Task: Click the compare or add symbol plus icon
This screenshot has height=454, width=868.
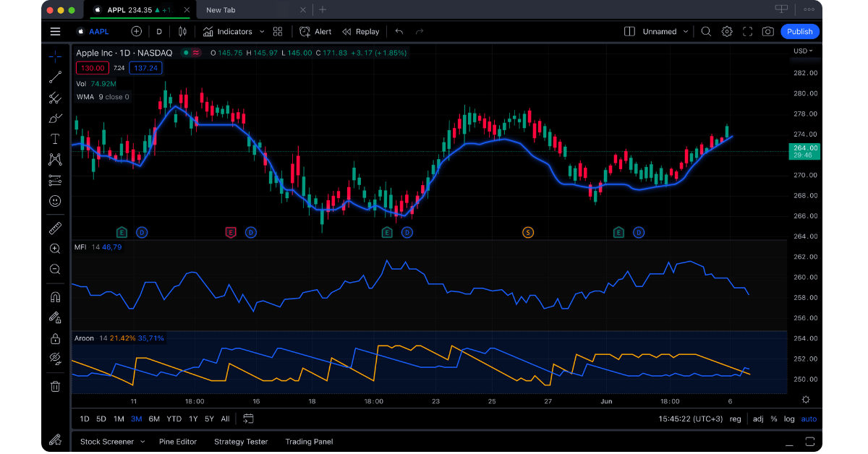Action: point(137,32)
